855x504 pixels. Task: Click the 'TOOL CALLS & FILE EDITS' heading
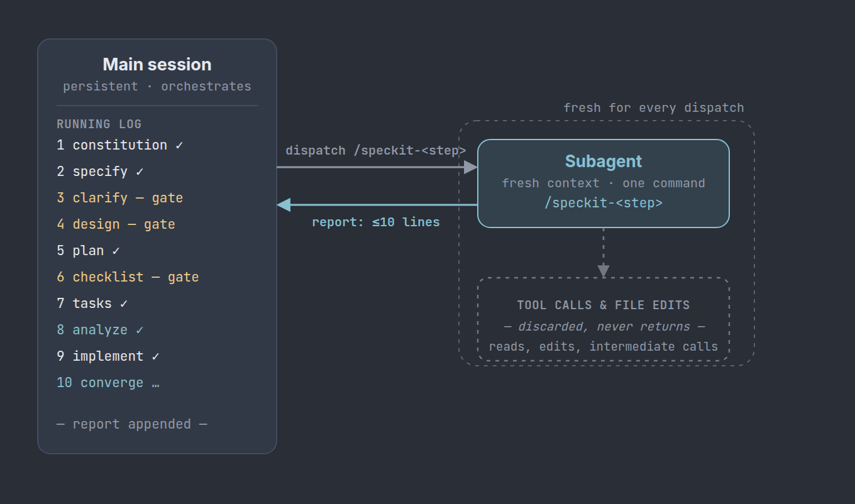[x=604, y=305]
